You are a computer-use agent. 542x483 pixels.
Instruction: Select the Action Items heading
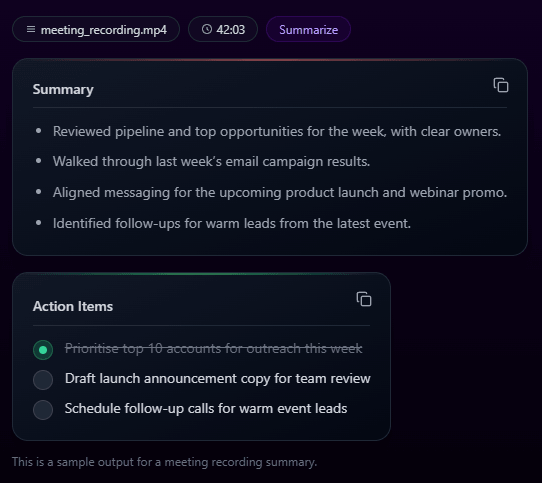73,306
